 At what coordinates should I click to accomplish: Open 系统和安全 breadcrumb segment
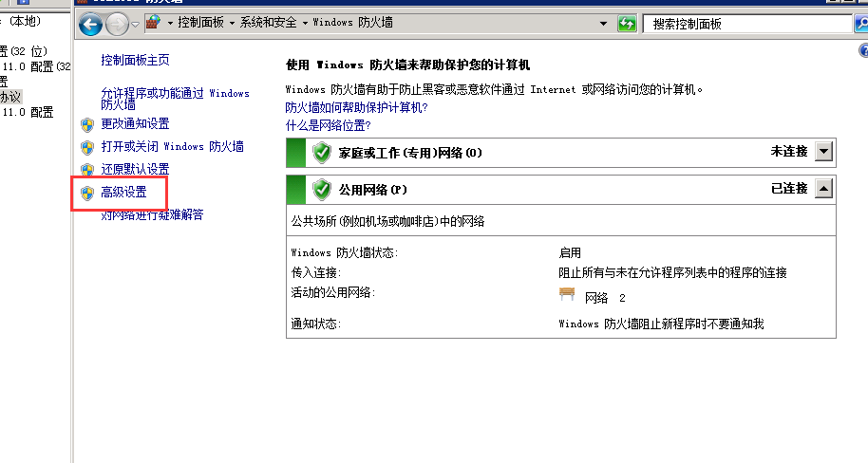coord(268,22)
